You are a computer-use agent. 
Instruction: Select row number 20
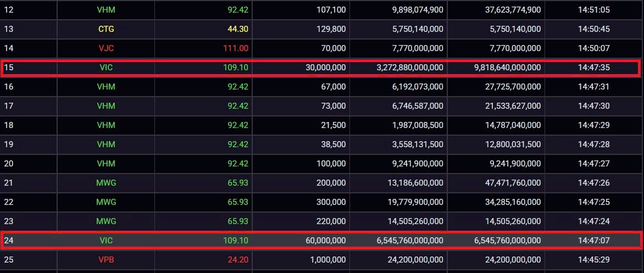(x=9, y=164)
